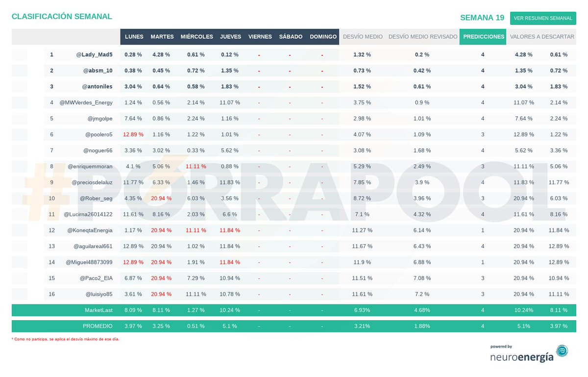Select the JUEVES column header
588x377 pixels.
click(x=231, y=37)
